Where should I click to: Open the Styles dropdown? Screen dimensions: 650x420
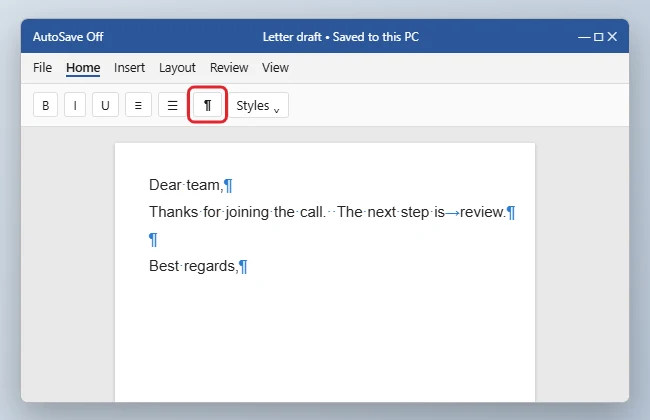[x=258, y=105]
